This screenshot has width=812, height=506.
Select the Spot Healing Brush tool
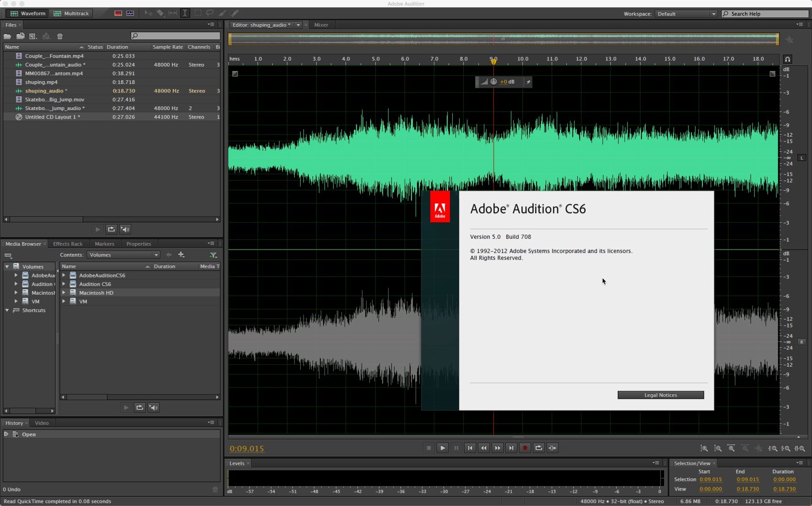click(x=234, y=13)
